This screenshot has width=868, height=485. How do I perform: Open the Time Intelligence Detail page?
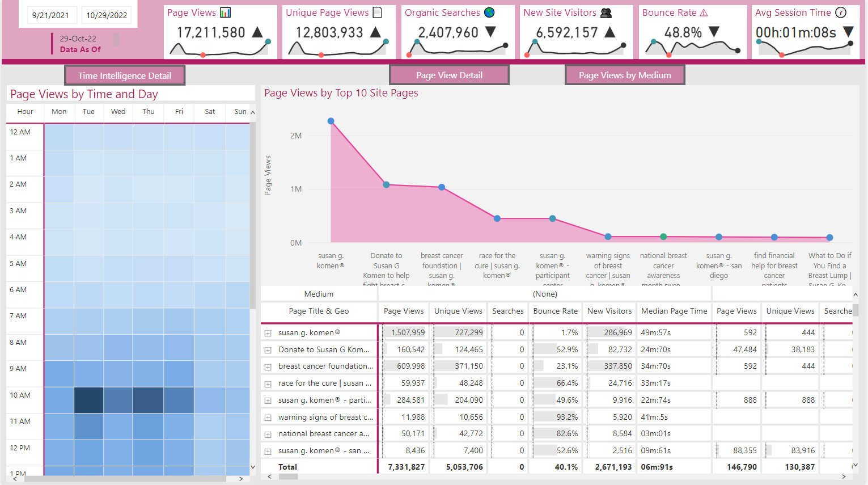tap(125, 75)
